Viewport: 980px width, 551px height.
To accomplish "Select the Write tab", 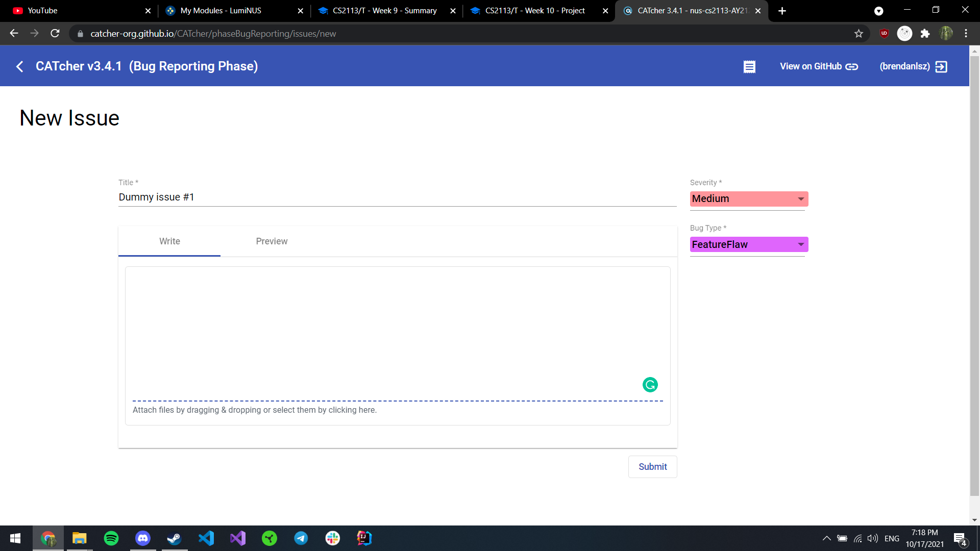I will click(169, 241).
